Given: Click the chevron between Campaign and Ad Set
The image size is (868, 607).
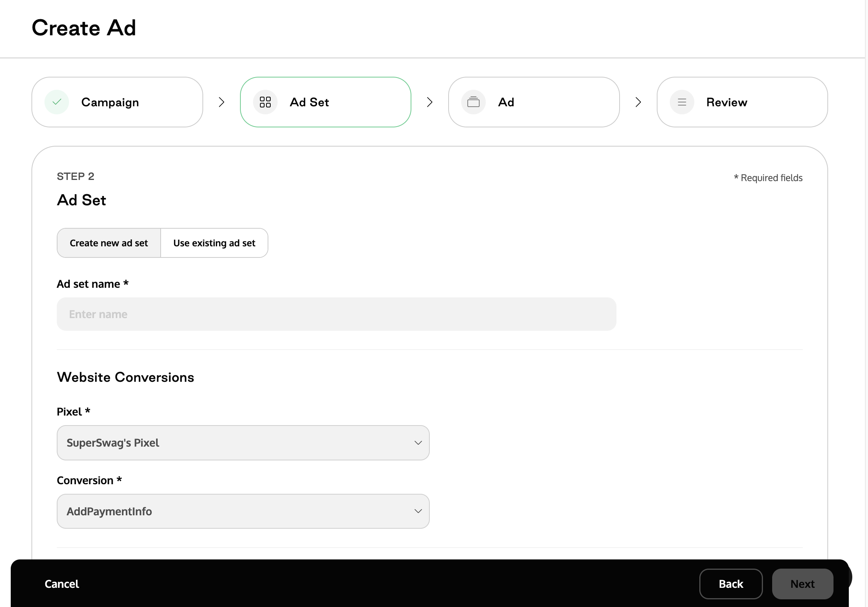Looking at the screenshot, I should pyautogui.click(x=222, y=102).
